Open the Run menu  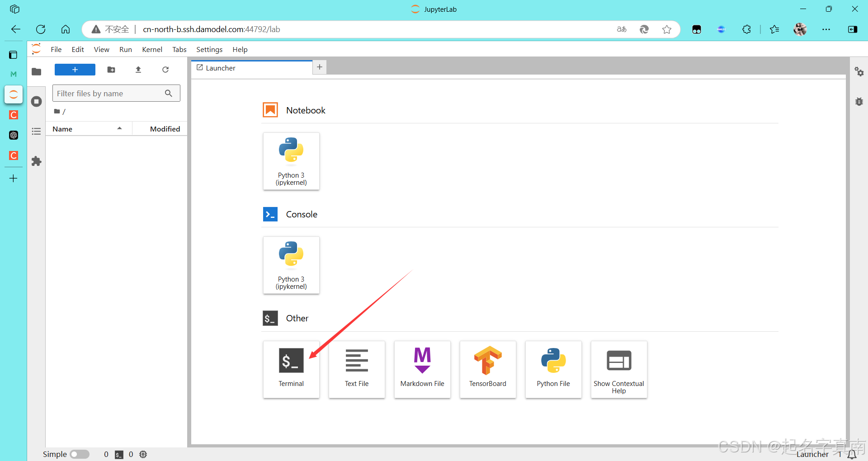point(126,49)
